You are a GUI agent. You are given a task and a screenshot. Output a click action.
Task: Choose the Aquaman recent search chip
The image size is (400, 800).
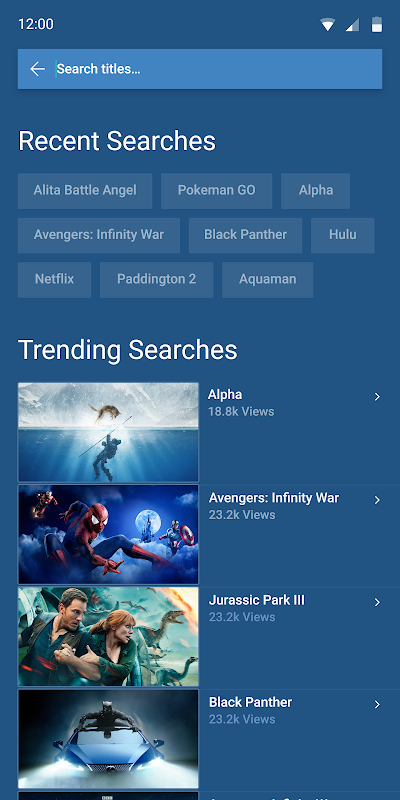click(267, 280)
